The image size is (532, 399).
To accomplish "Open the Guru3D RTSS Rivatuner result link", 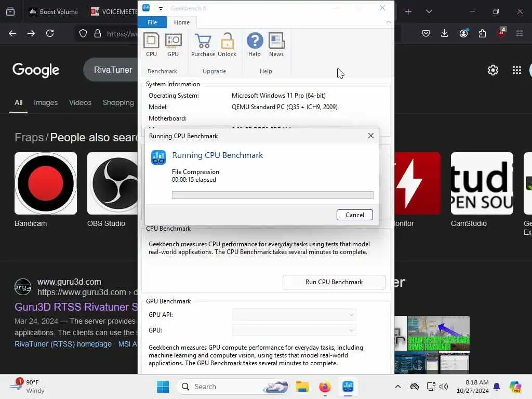I will [x=76, y=307].
